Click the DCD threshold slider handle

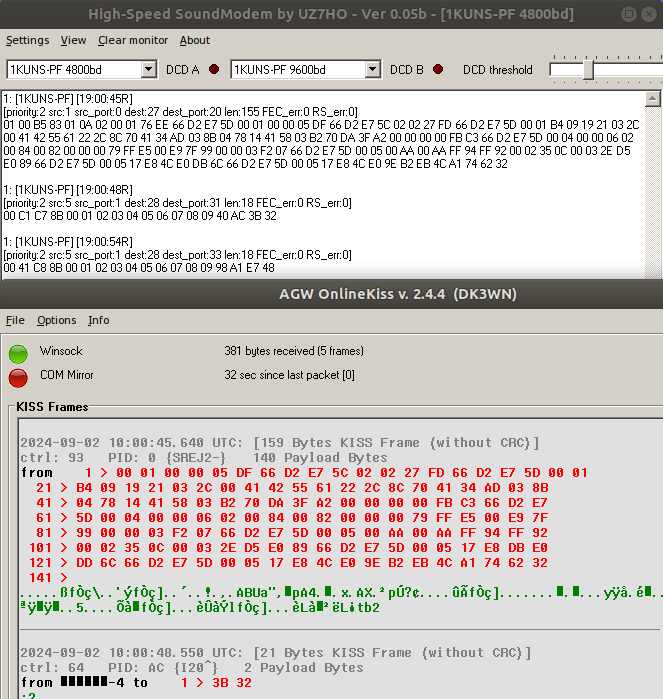click(588, 70)
